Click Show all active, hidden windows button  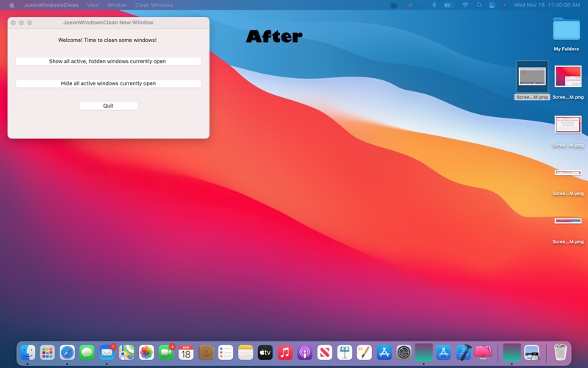108,62
